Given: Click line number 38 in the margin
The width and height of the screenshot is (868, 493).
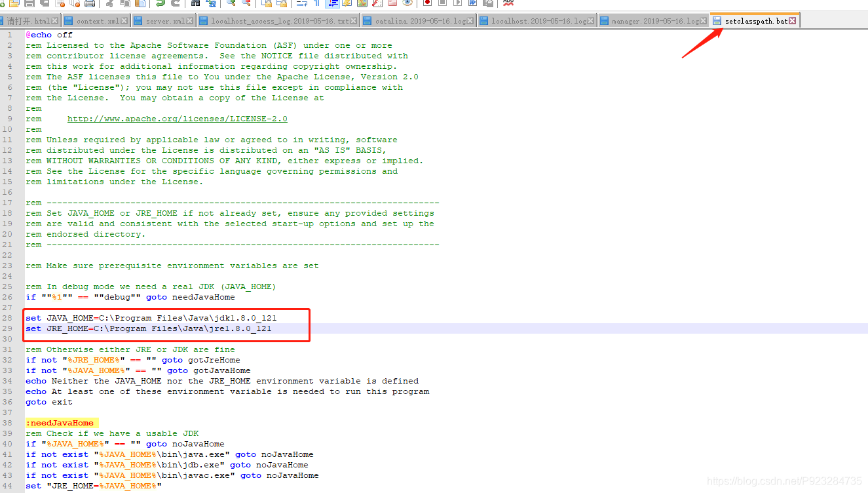Looking at the screenshot, I should point(8,423).
